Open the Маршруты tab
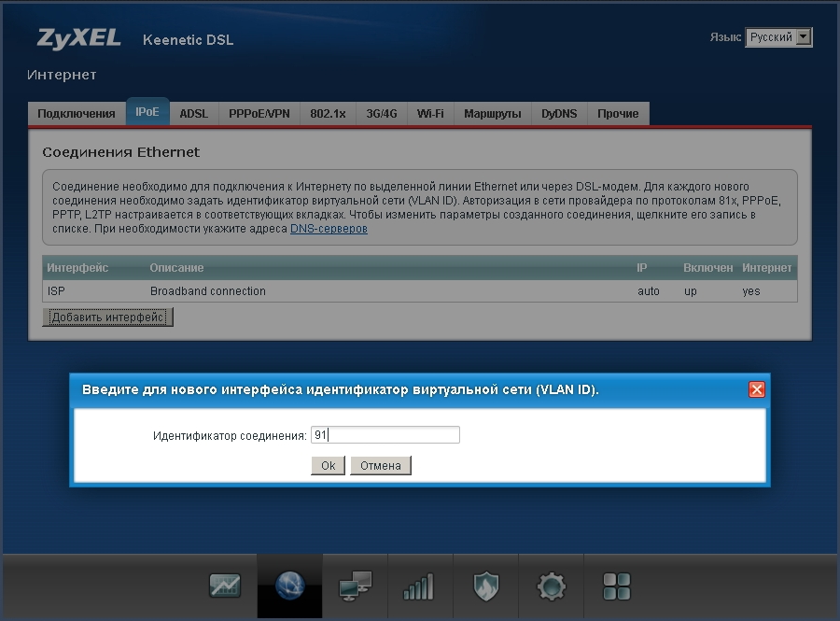This screenshot has height=621, width=840. [x=492, y=114]
